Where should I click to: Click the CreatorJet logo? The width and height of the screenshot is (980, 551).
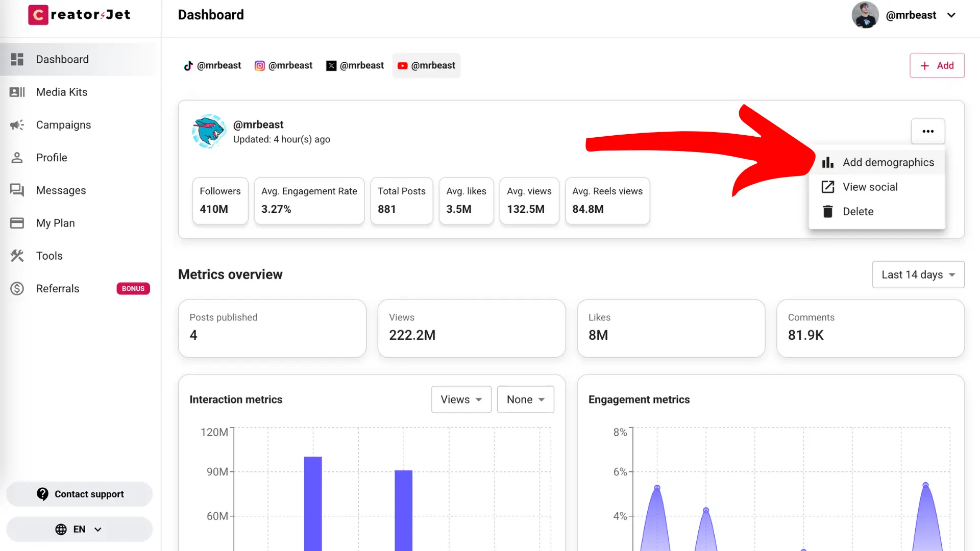(x=79, y=15)
